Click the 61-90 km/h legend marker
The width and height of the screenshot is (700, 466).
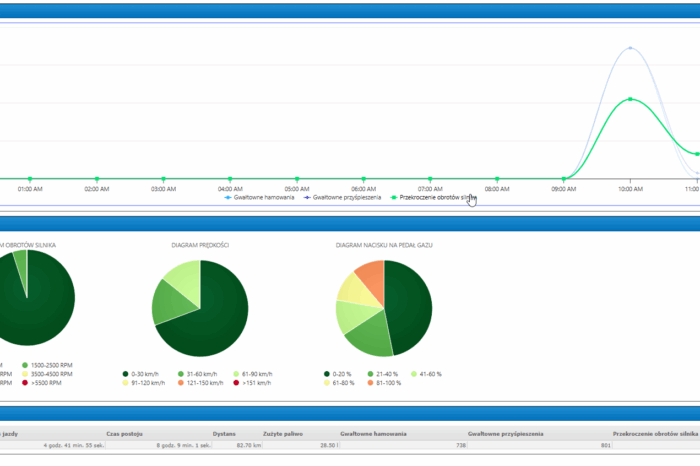tap(235, 374)
